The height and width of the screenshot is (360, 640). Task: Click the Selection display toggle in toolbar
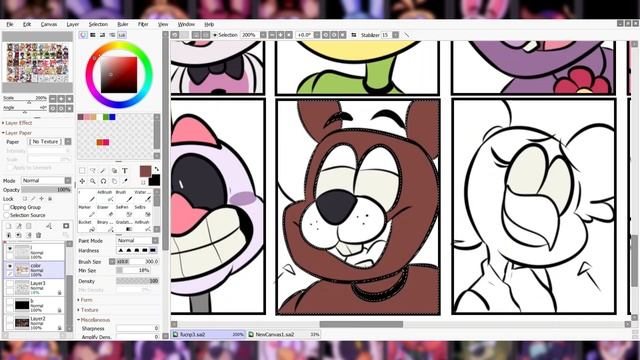point(225,35)
